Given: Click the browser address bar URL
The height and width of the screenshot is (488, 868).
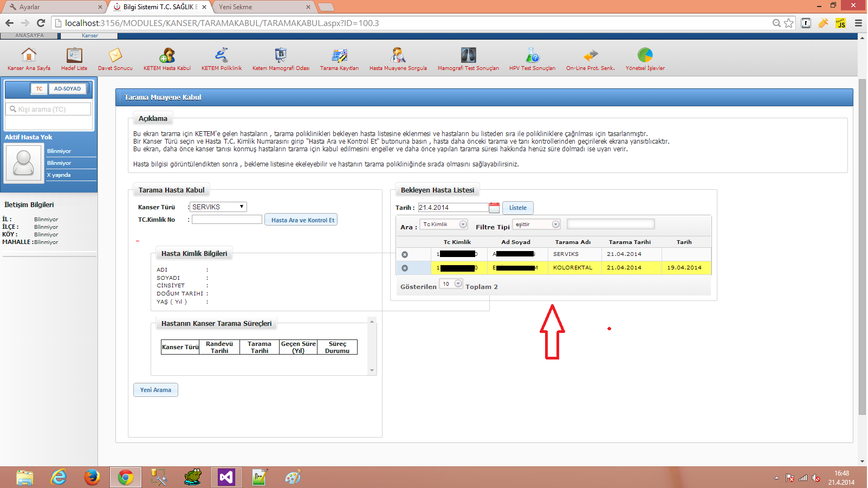Looking at the screenshot, I should click(222, 23).
